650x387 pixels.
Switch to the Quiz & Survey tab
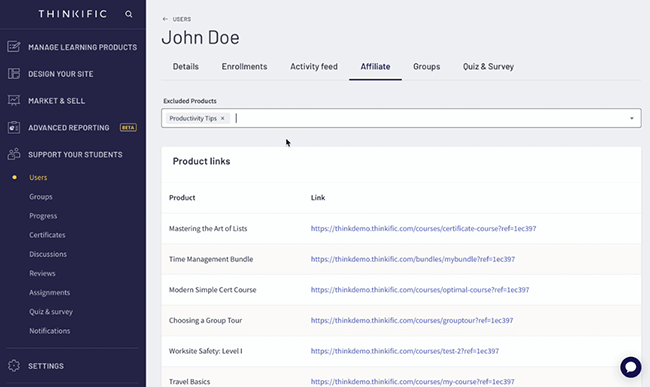coord(488,67)
